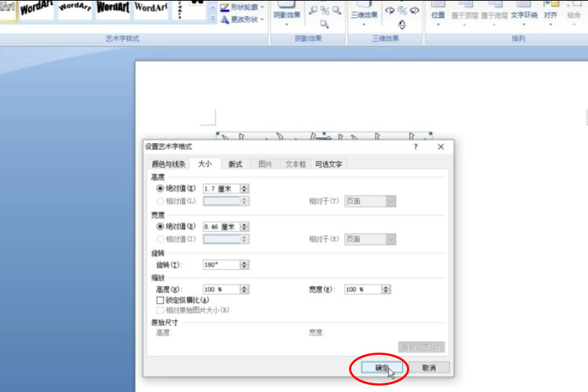Viewport: 588px width, 392px height.
Task: Switch to the 版式 layout tab
Action: [235, 164]
